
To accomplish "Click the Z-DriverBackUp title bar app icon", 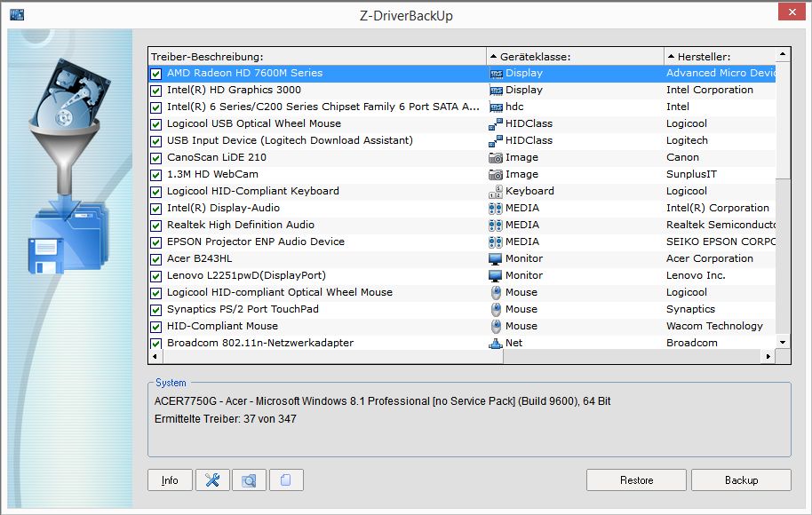I will coord(17,14).
